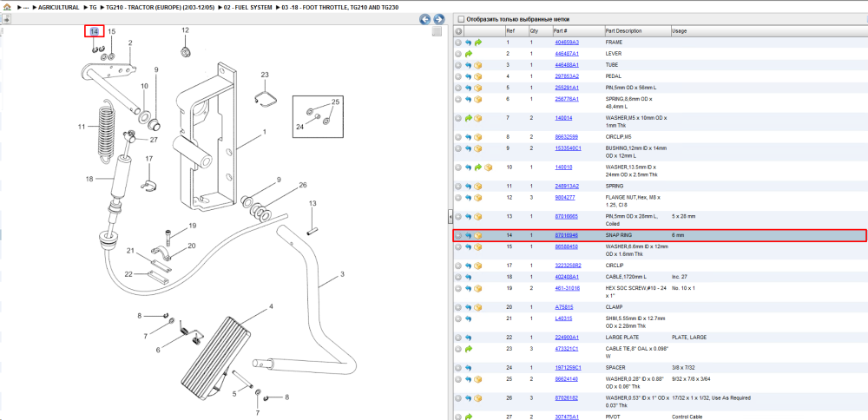Sort by Part Description column header
Image resolution: width=868 pixels, height=420 pixels.
pyautogui.click(x=624, y=31)
